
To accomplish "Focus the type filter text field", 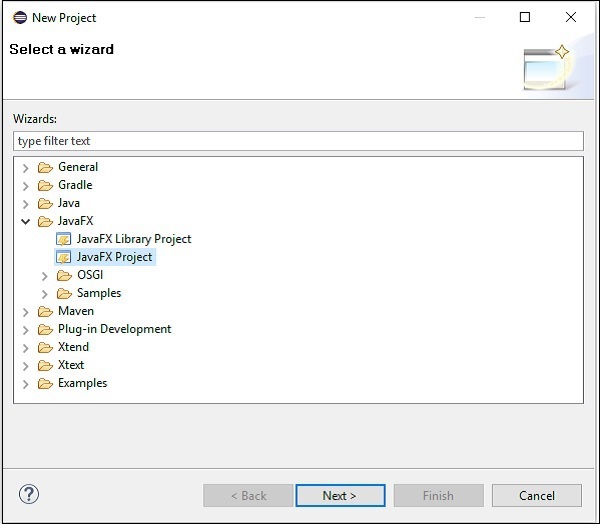I will tap(298, 141).
